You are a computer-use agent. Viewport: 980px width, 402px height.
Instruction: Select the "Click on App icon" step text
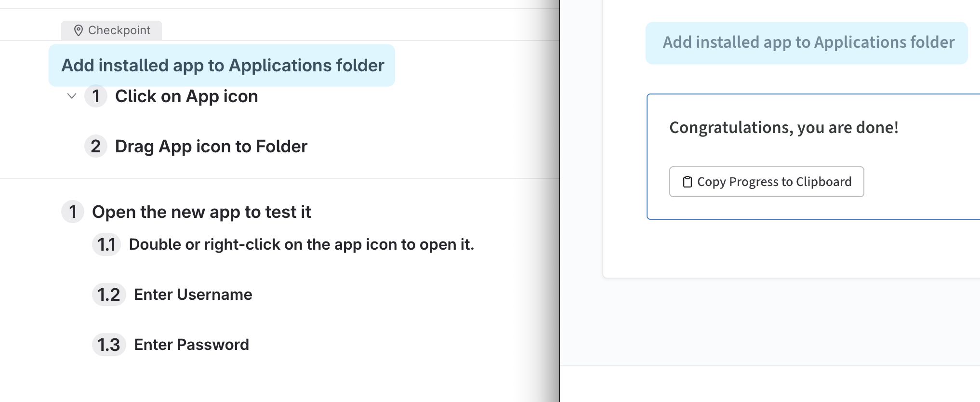coord(186,96)
